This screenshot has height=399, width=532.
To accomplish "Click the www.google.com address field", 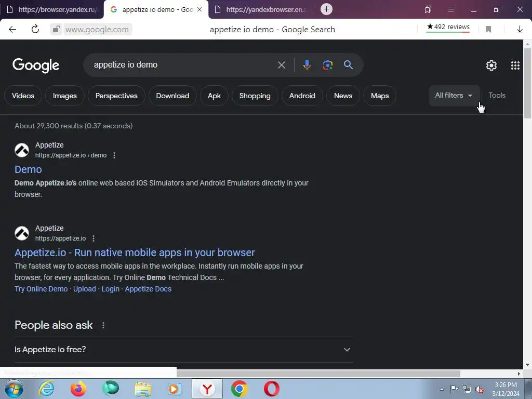I will (x=97, y=30).
